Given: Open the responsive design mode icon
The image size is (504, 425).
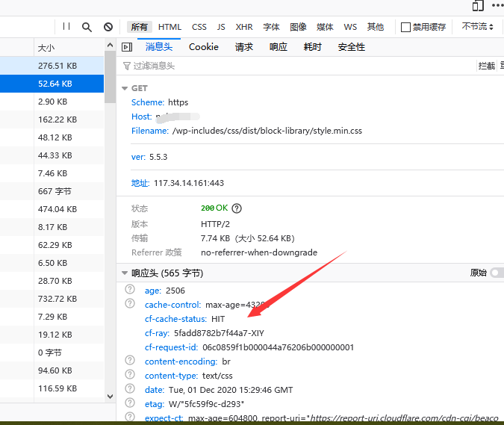Looking at the screenshot, I should pos(478,5).
